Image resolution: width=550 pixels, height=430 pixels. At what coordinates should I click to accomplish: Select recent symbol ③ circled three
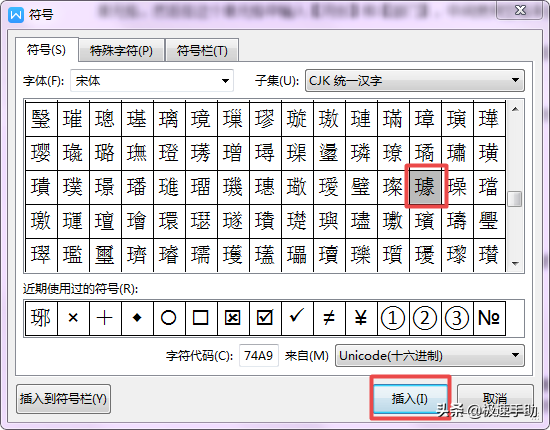(457, 318)
